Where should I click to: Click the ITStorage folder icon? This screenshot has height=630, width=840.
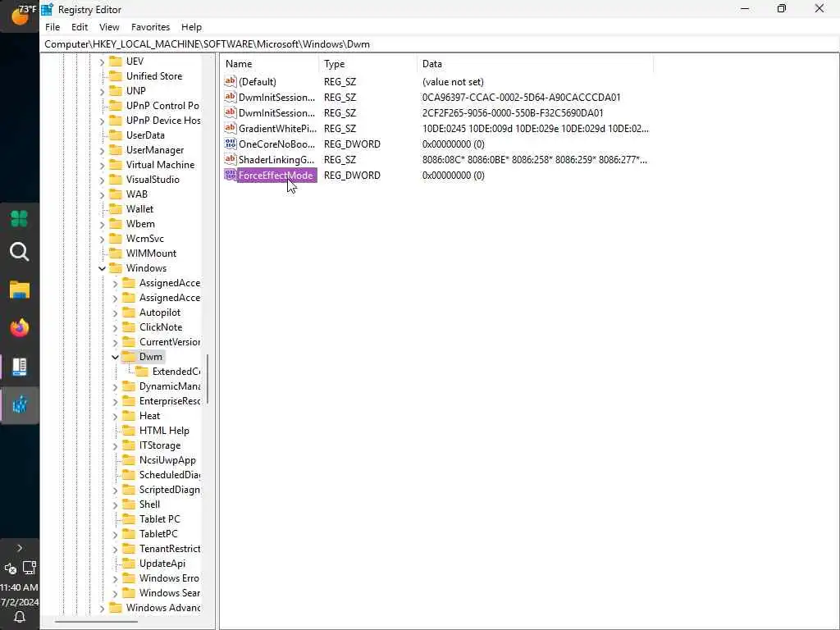click(129, 445)
